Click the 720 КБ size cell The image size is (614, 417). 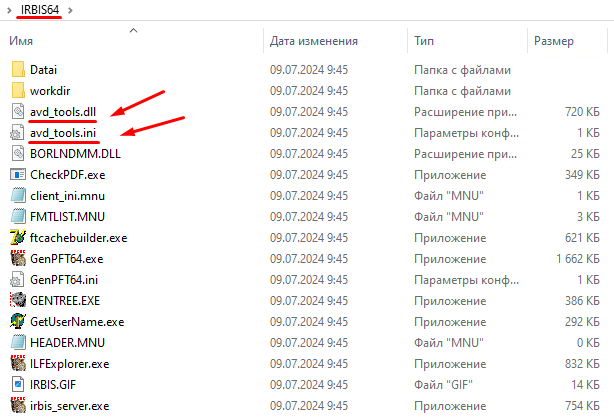[x=582, y=112]
